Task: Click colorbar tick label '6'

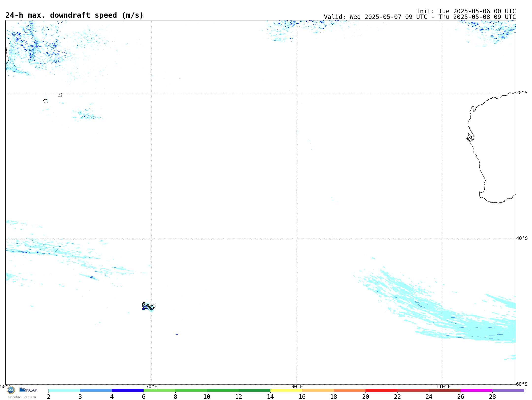Action: coord(144,397)
